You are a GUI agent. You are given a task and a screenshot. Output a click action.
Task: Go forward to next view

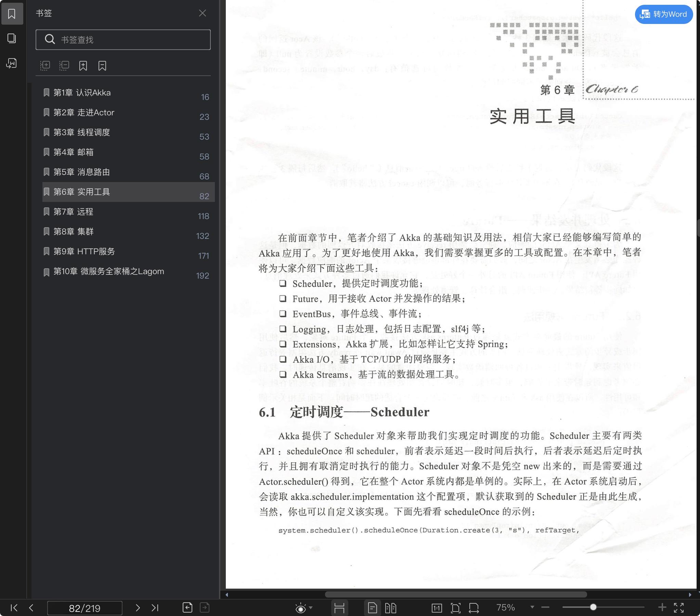(205, 607)
